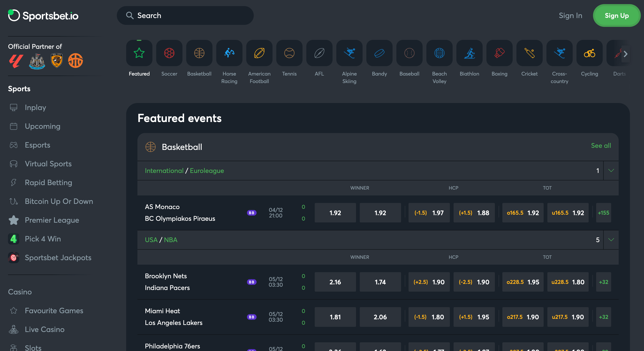644x351 pixels.
Task: Bet on AS Monaco winner at 1.92
Action: tap(335, 213)
